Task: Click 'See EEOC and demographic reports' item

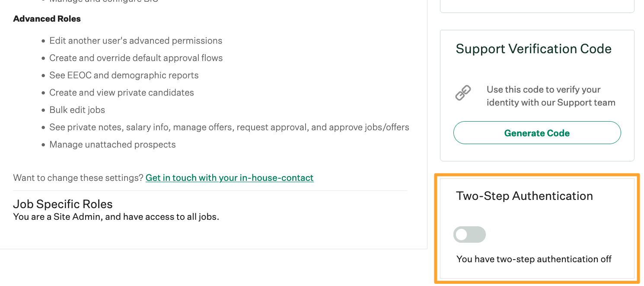Action: pyautogui.click(x=124, y=75)
